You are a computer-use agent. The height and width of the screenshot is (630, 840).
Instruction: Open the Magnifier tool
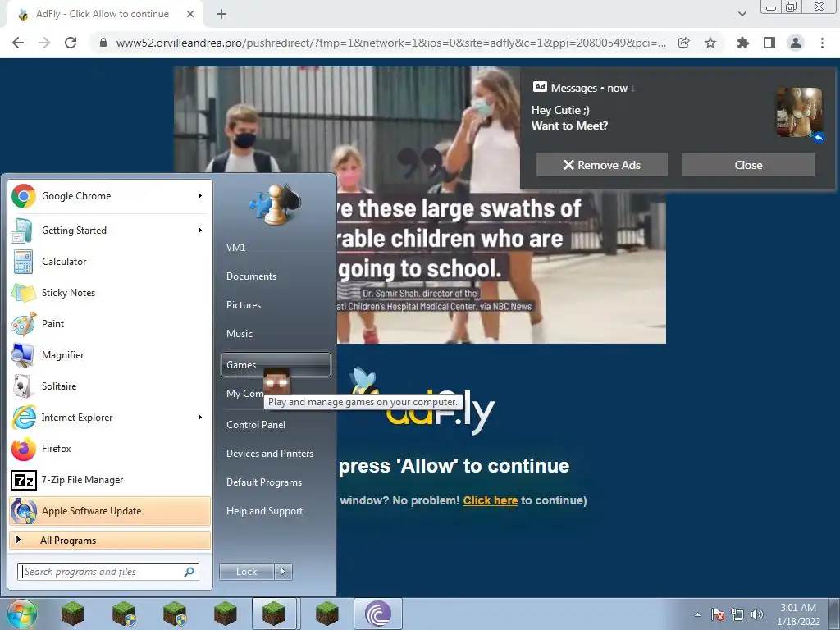(110, 354)
